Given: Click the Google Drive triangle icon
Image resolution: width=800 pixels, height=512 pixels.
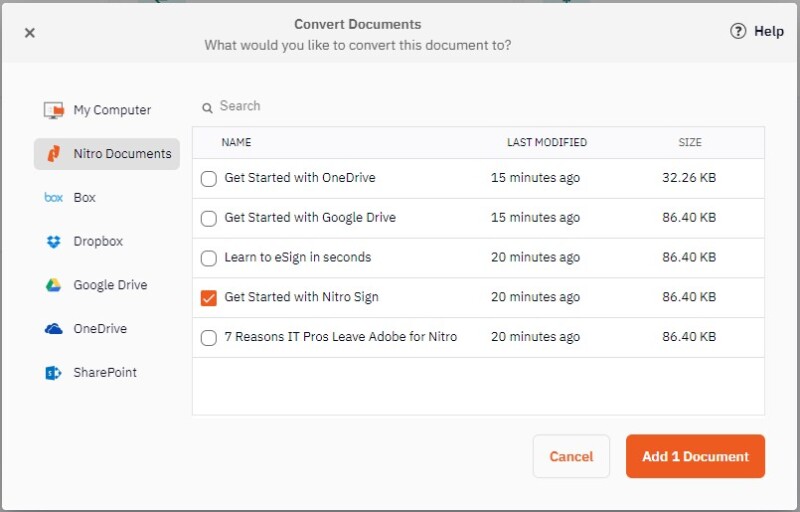Looking at the screenshot, I should click(54, 285).
